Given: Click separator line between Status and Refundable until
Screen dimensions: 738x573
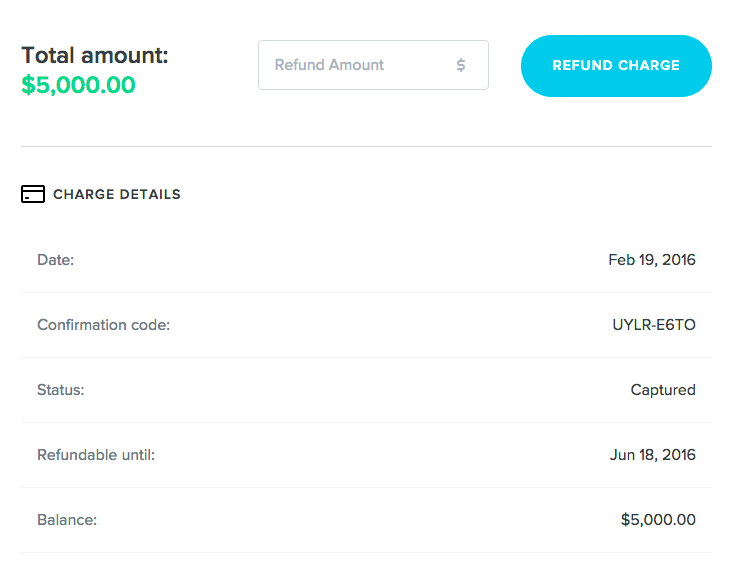Looking at the screenshot, I should [366, 423].
